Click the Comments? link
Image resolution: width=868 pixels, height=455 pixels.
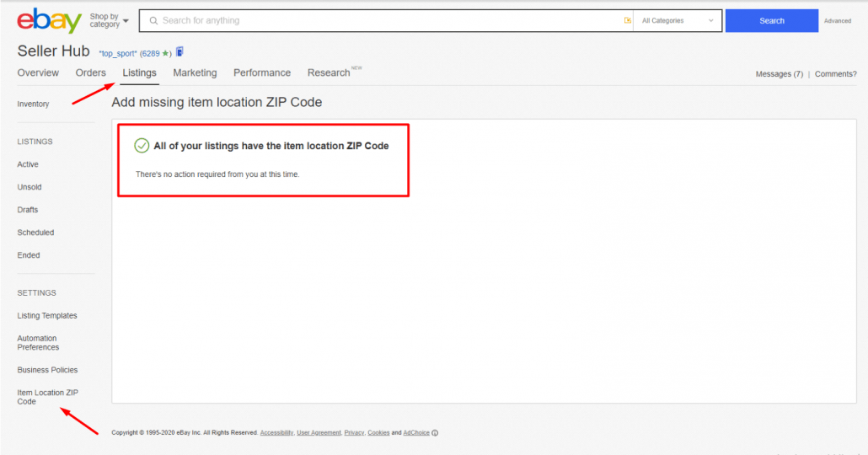click(835, 74)
